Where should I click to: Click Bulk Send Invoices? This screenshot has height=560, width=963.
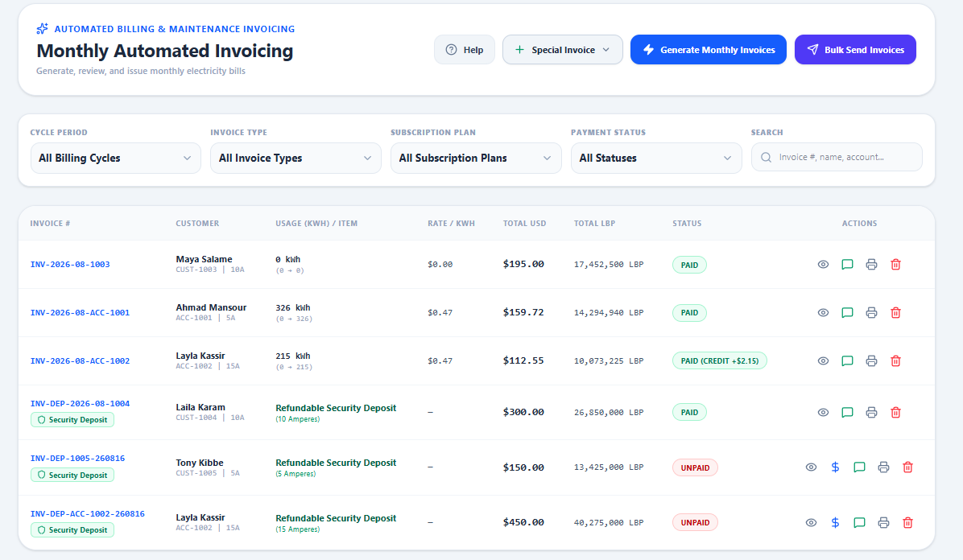(x=856, y=50)
